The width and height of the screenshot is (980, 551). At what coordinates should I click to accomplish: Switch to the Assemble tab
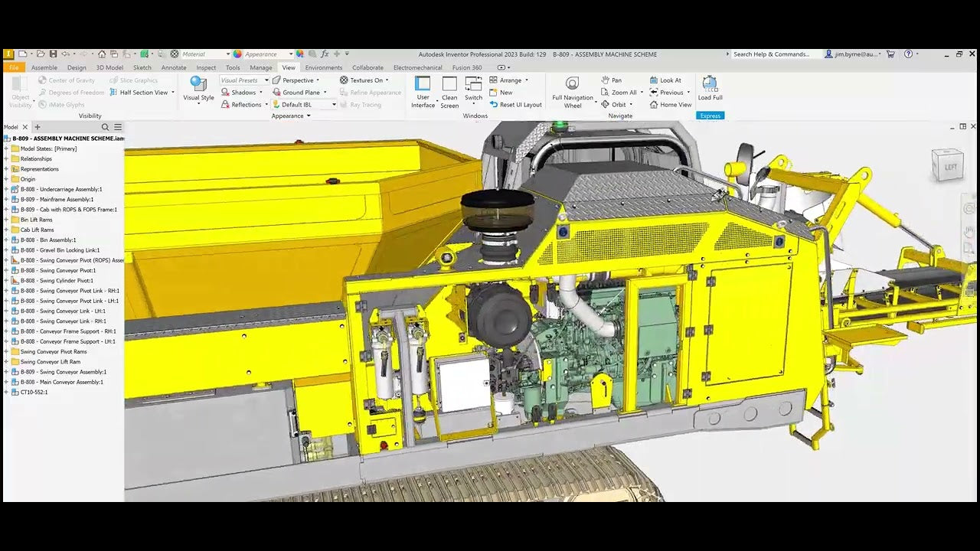tap(44, 67)
